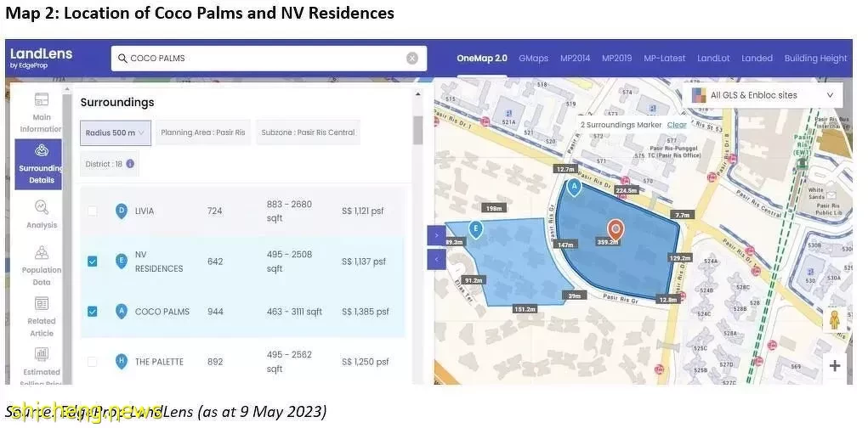Image resolution: width=868 pixels, height=428 pixels.
Task: Click the S$ 1,250 psf value
Action: (x=366, y=362)
